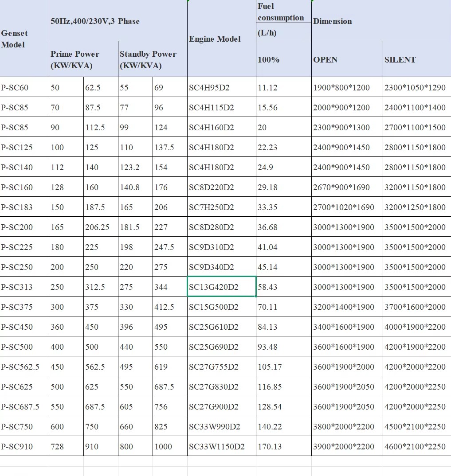Click fuel consumption value "41.04"
The width and height of the screenshot is (451, 476).
pos(284,247)
